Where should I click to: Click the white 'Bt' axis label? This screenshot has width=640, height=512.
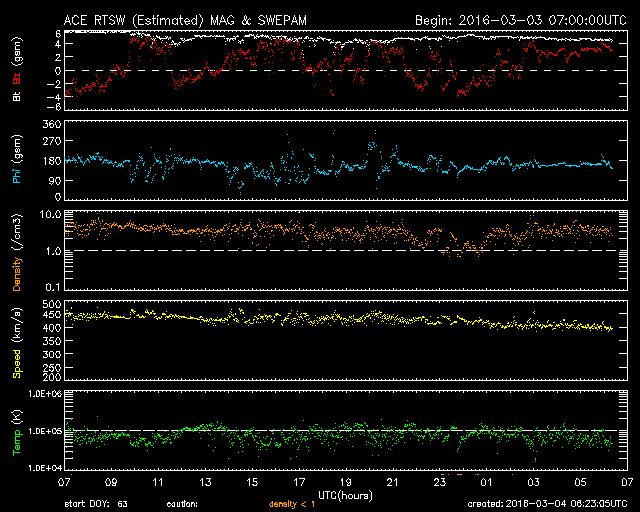[x=17, y=96]
